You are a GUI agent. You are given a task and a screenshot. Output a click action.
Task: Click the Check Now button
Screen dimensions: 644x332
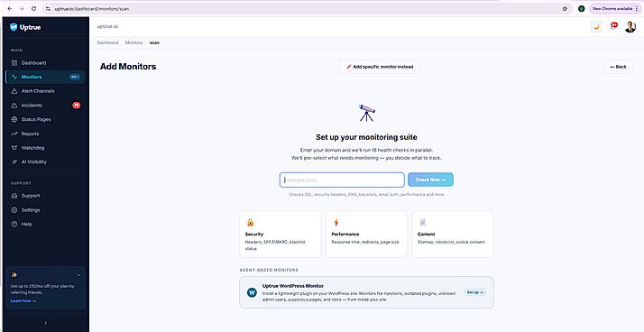[430, 180]
